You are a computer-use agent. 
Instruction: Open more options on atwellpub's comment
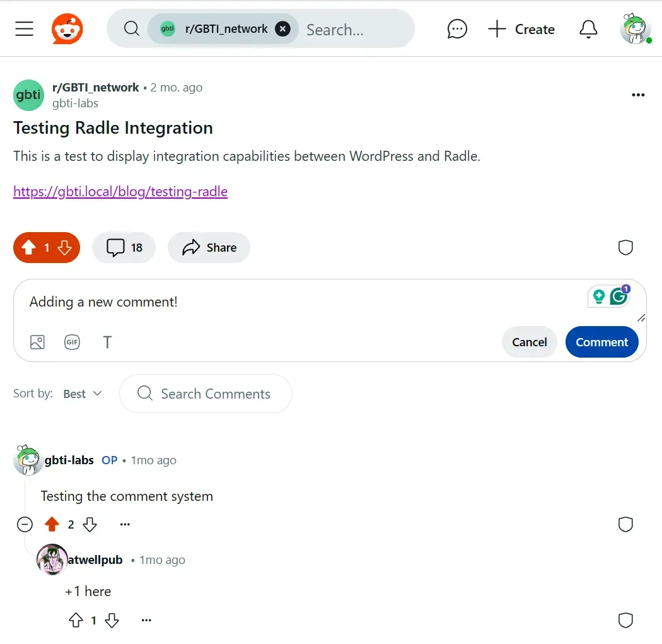[146, 621]
